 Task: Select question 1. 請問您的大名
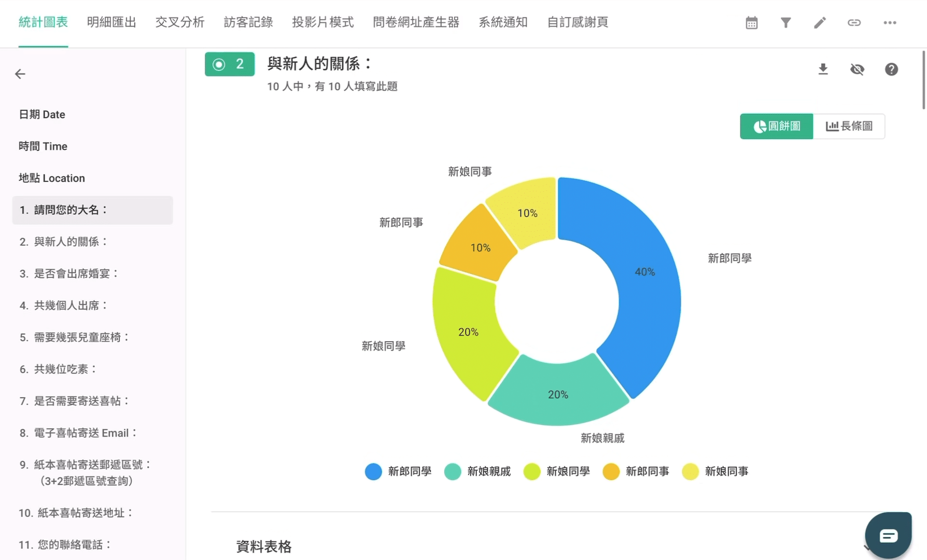pos(92,210)
